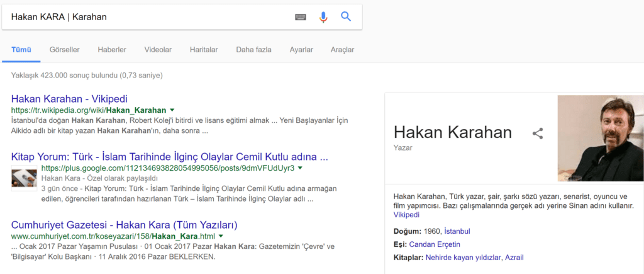The width and height of the screenshot is (644, 274).
Task: Switch to the Görseller tab
Action: point(65,50)
